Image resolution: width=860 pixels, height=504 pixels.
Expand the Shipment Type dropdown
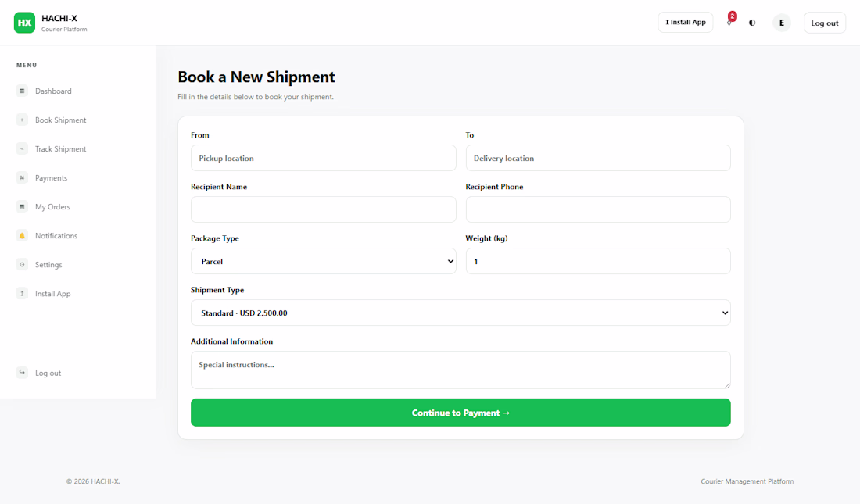coord(460,313)
